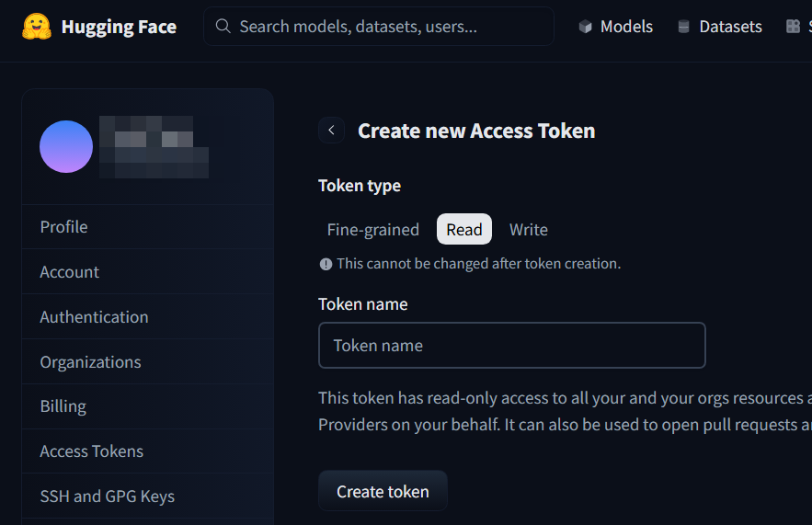812x525 pixels.
Task: Click the search magnifier icon
Action: (x=223, y=27)
